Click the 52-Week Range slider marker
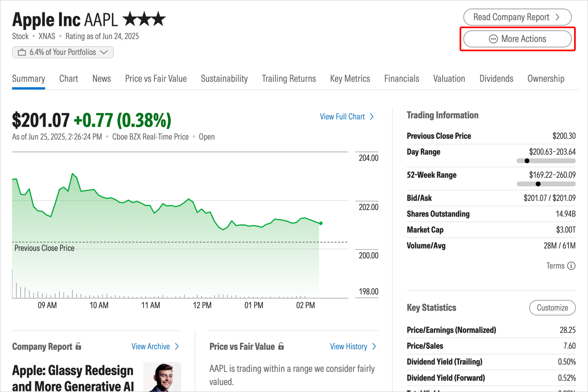The width and height of the screenshot is (588, 392). (538, 184)
